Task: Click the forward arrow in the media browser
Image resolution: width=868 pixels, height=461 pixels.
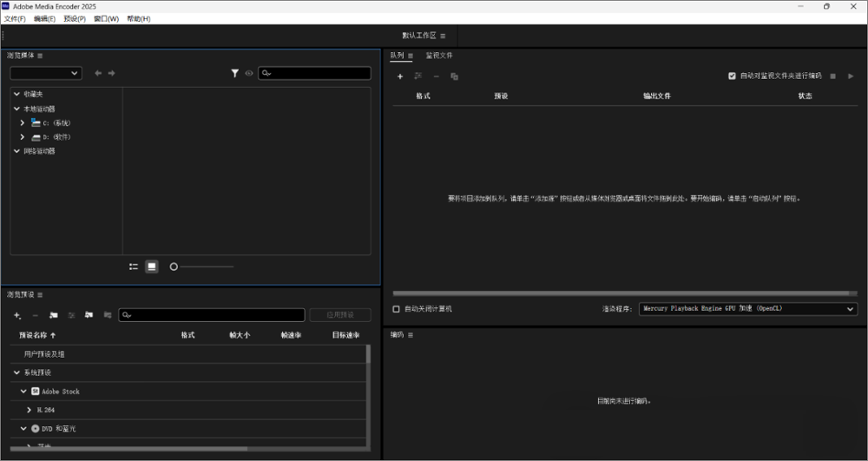Action: pos(111,73)
